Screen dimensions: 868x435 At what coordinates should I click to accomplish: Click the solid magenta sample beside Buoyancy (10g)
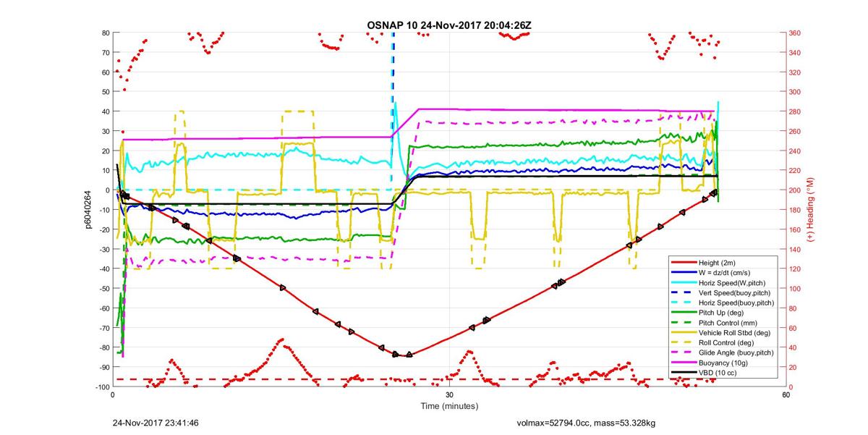[x=684, y=363]
